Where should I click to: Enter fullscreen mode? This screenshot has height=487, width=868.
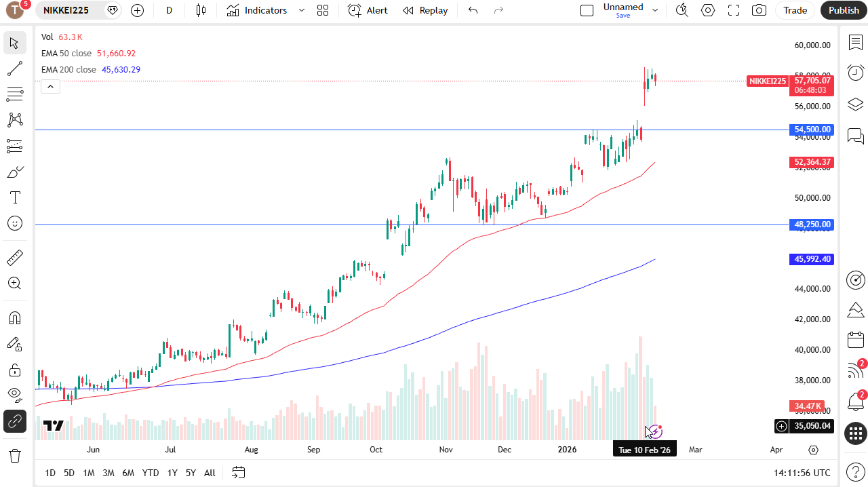coord(734,10)
